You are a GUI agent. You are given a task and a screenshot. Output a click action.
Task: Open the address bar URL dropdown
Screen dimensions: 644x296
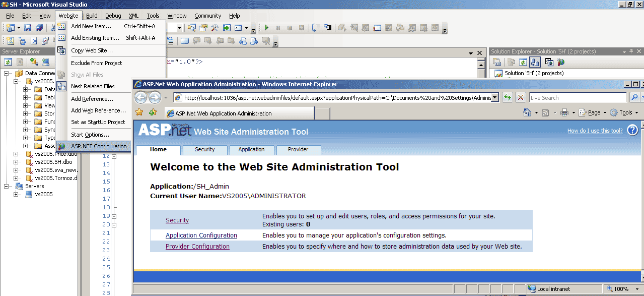[x=495, y=97]
